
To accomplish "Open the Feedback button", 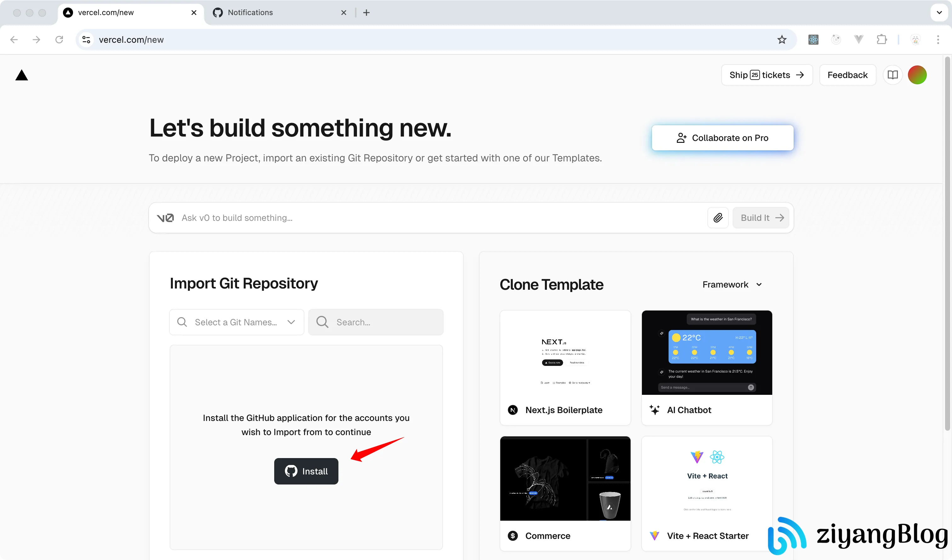I will [847, 75].
